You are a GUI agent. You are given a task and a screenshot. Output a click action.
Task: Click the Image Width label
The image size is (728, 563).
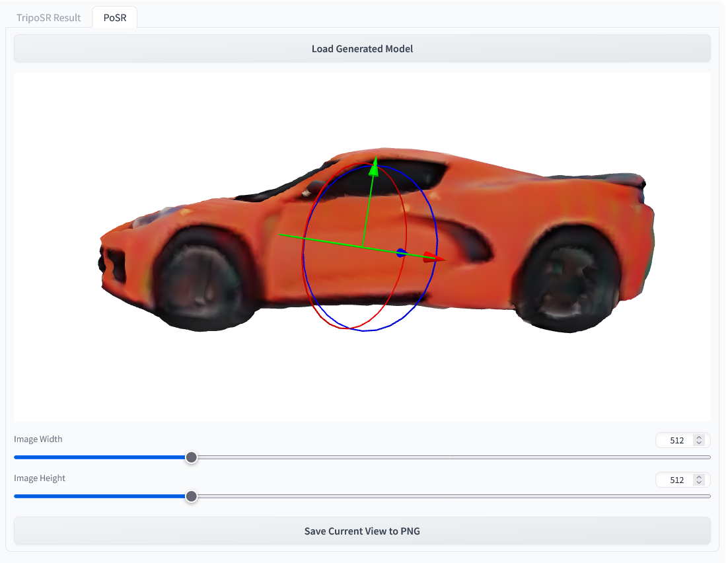tap(38, 439)
